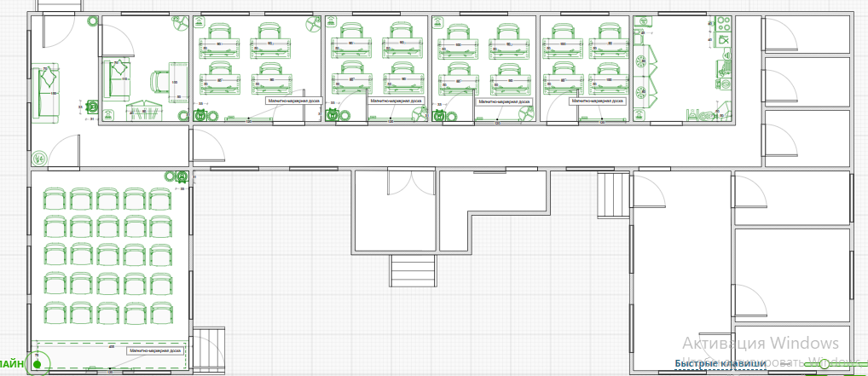Viewport: 868px width, 376px height.
Task: Click leftmost classroom's Магнитно-маркерная доска label
Action: [292, 100]
